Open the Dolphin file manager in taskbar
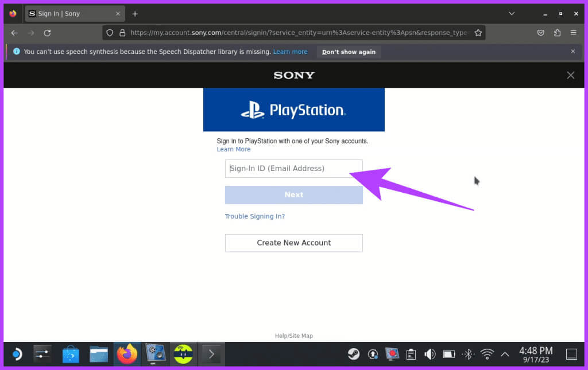The height and width of the screenshot is (370, 588). click(x=99, y=354)
